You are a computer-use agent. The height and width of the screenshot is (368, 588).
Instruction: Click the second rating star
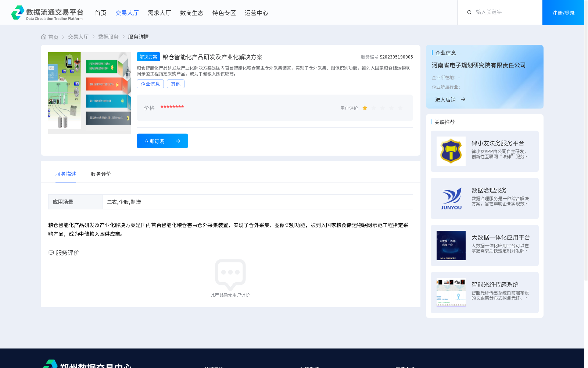tap(374, 108)
